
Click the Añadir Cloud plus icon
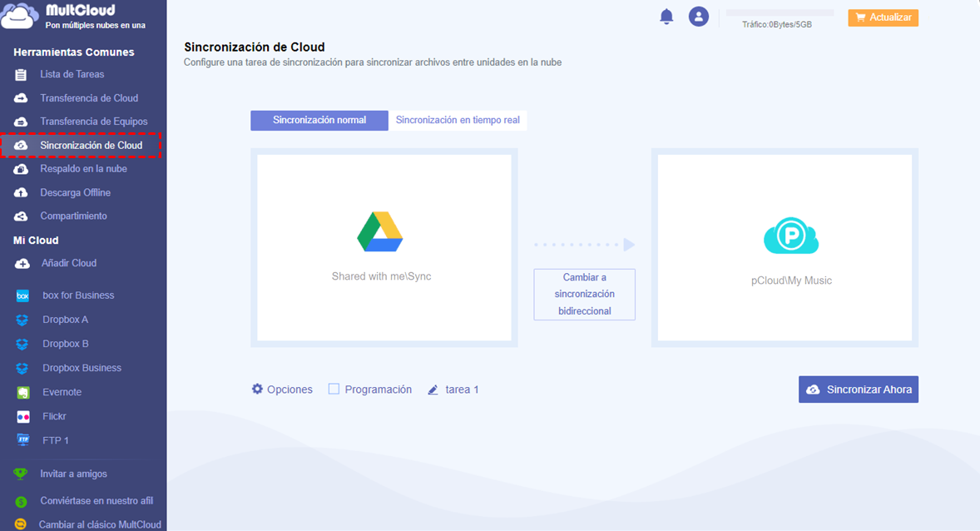pyautogui.click(x=22, y=263)
